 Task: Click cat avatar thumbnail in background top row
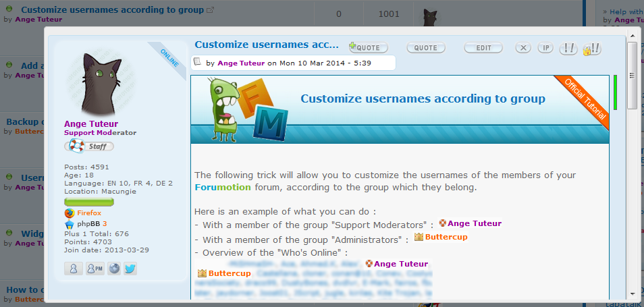429,18
